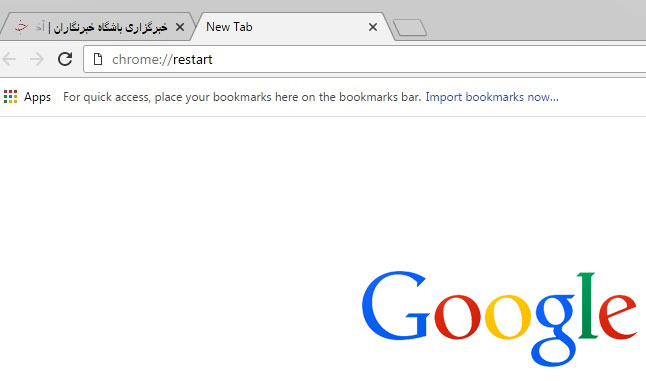646x381 pixels.
Task: Click the blue capital G of the Google logo
Action: [396, 305]
